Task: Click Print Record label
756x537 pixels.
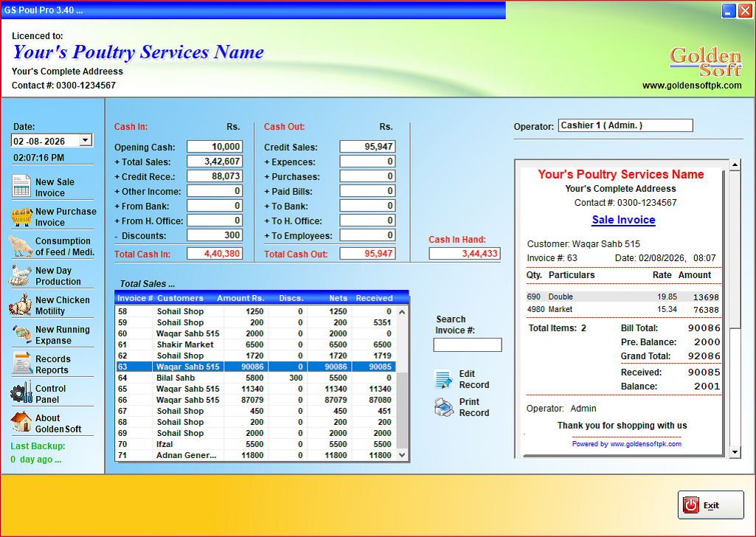Action: (474, 407)
